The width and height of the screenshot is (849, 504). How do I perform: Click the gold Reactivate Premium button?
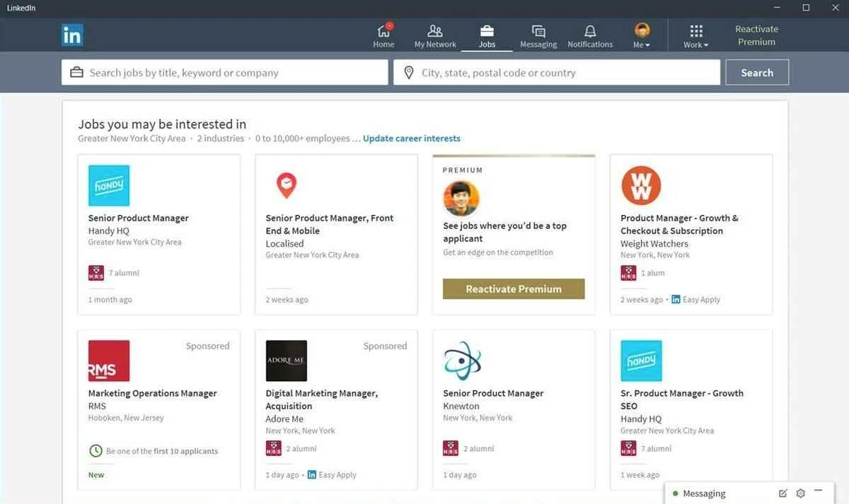tap(514, 289)
